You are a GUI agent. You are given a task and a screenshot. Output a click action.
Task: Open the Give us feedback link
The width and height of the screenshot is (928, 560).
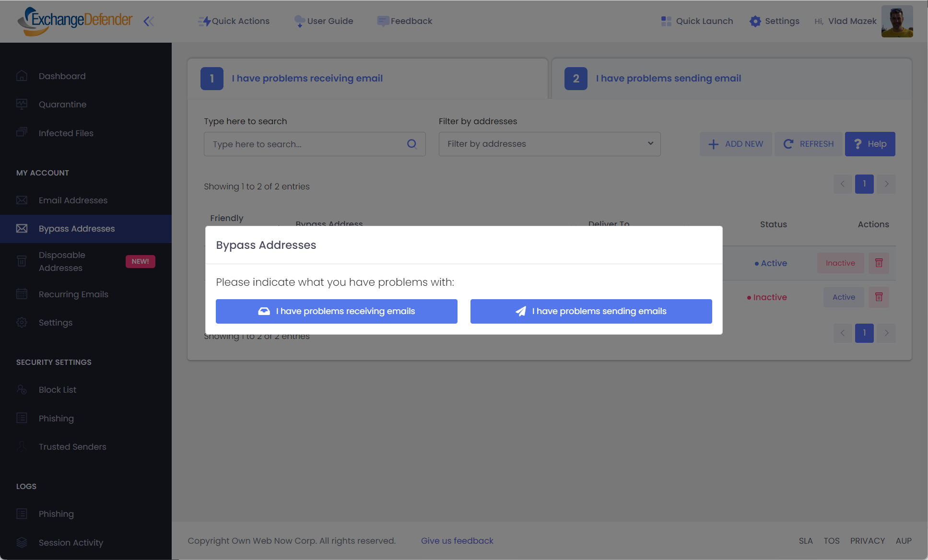(457, 541)
